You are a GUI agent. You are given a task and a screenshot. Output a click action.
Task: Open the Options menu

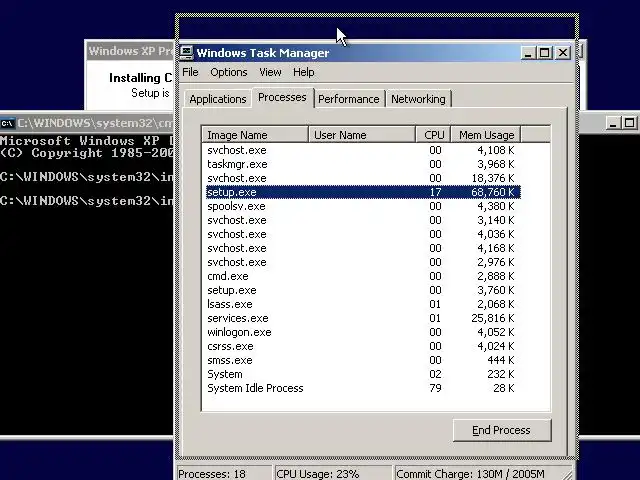point(229,72)
